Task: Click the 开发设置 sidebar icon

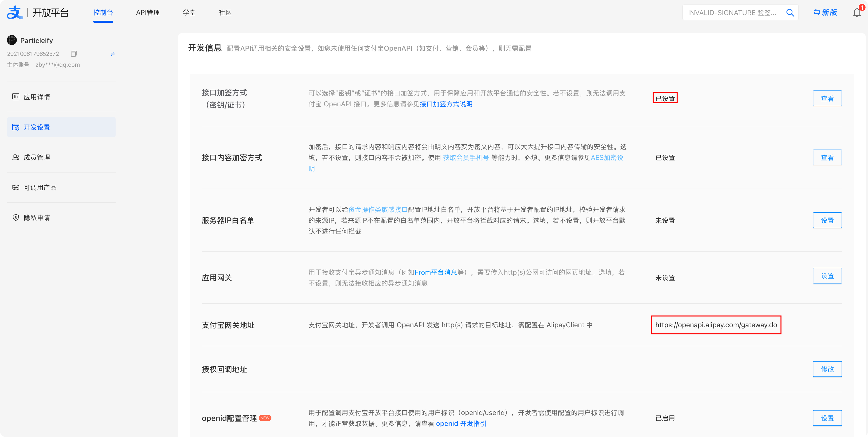Action: click(x=16, y=127)
